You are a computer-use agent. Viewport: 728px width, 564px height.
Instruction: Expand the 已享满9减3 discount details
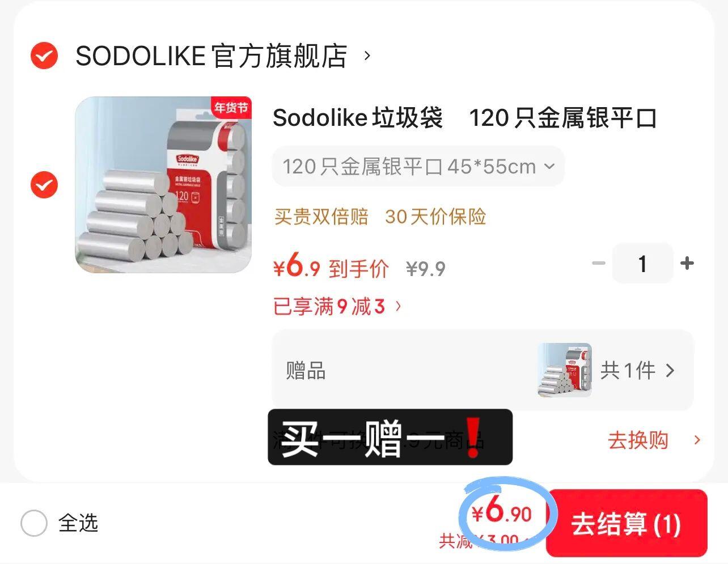(337, 307)
